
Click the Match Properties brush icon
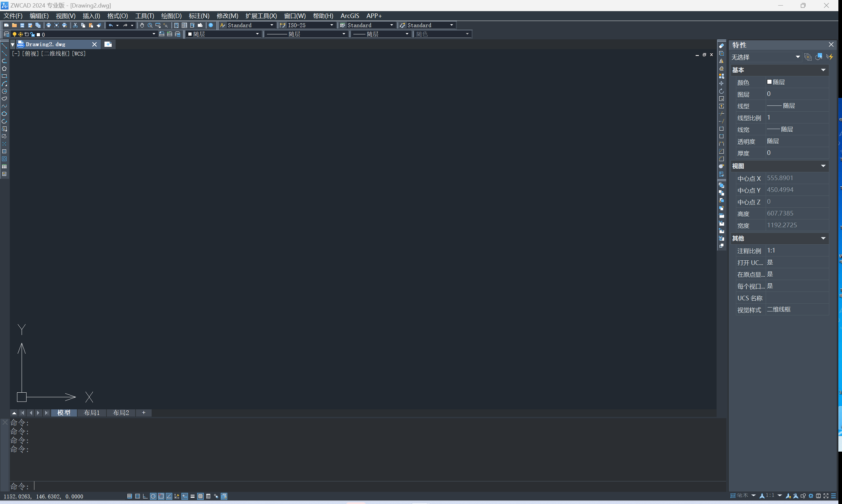pos(99,25)
